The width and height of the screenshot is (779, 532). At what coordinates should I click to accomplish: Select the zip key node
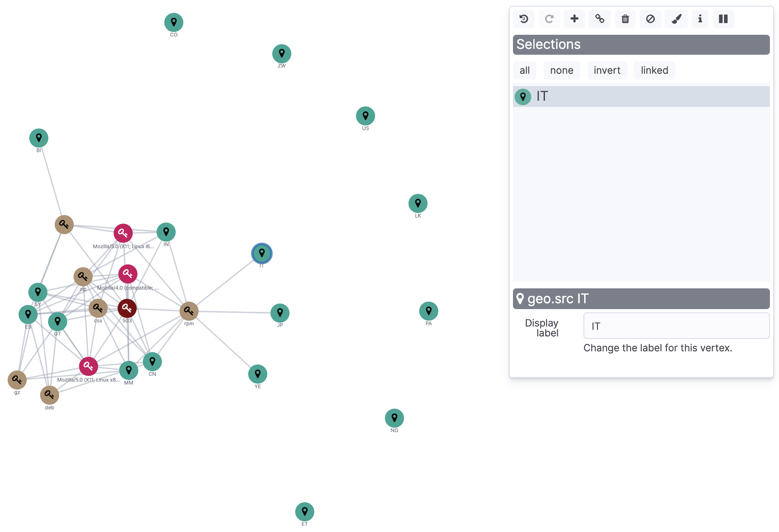click(83, 277)
